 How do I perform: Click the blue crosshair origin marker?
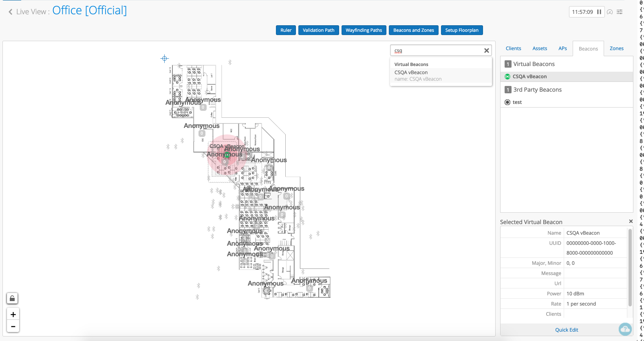(x=164, y=59)
